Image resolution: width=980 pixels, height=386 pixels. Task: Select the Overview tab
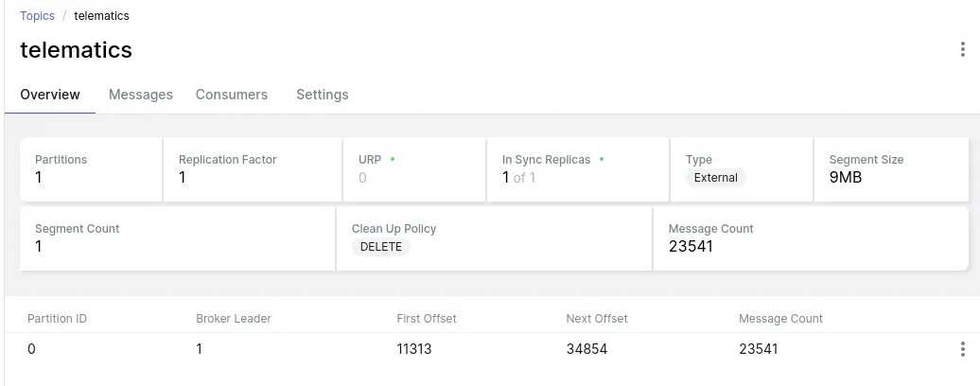[x=50, y=95]
